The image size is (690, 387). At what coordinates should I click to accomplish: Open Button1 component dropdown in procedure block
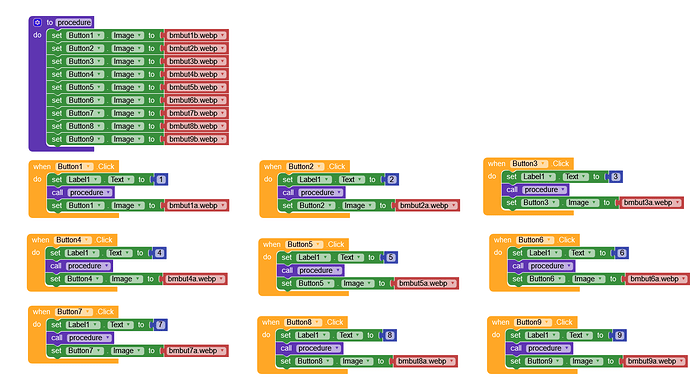[85, 35]
